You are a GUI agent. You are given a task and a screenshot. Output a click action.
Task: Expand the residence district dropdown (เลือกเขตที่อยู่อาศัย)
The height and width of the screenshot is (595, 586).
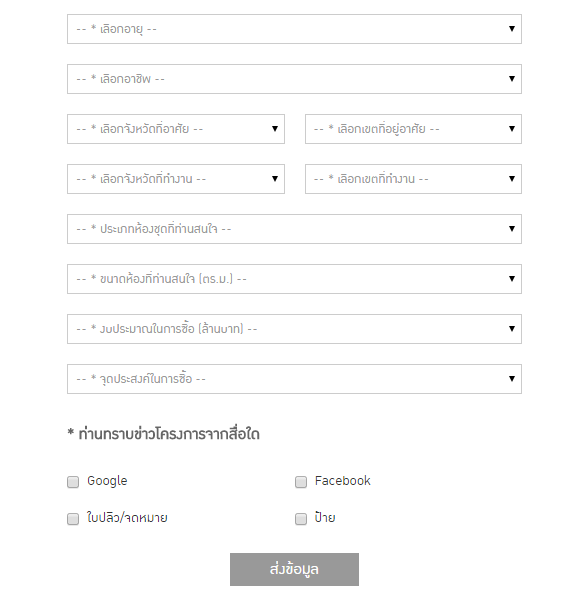(x=413, y=129)
